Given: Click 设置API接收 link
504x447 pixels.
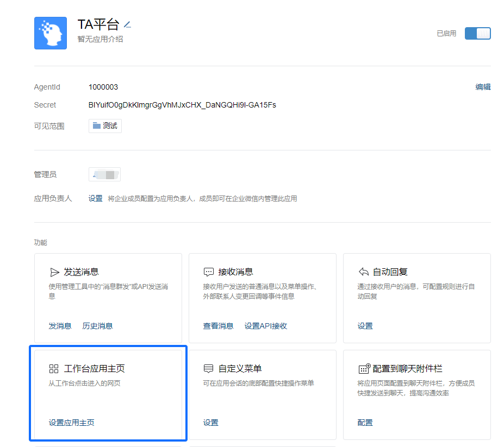Looking at the screenshot, I should coord(265,326).
